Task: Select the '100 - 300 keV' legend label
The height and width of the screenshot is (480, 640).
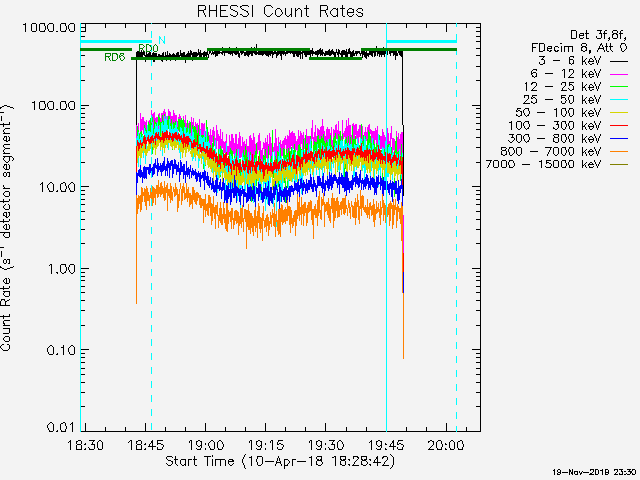Action: click(554, 125)
